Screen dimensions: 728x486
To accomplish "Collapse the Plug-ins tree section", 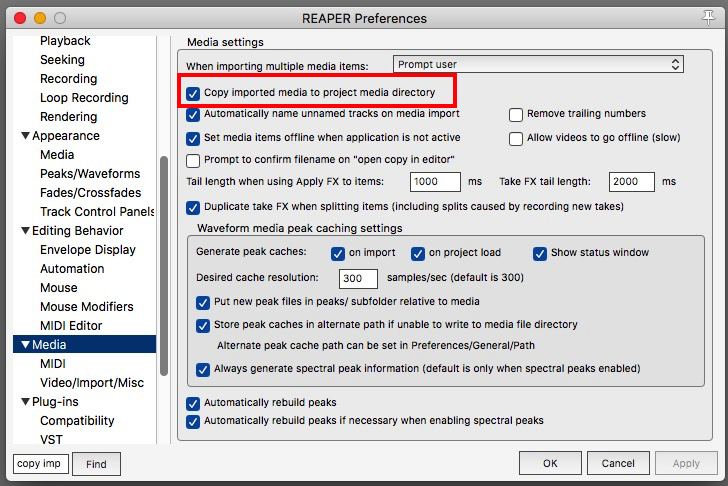I will coord(26,402).
